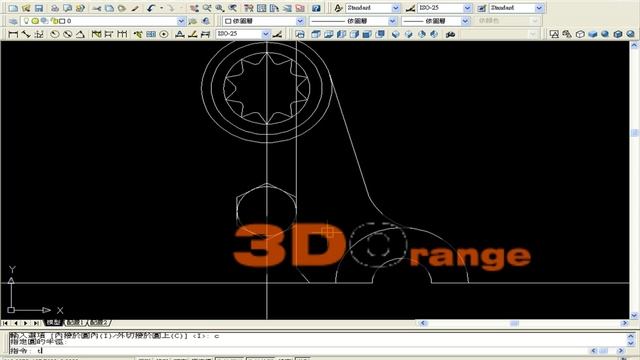Switch to SW Isometric view icon
640x360 pixels.
[x=396, y=34]
